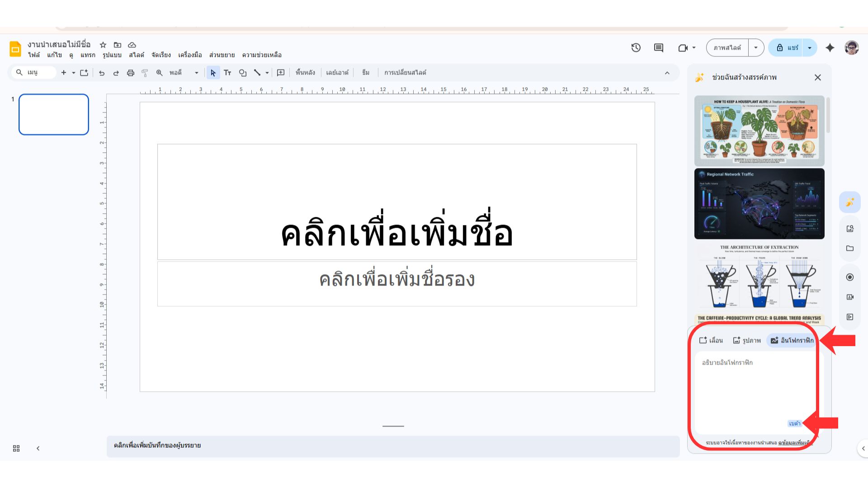
Task: Click the ดูข้อมูลเพิ่มเติม link
Action: click(x=794, y=443)
